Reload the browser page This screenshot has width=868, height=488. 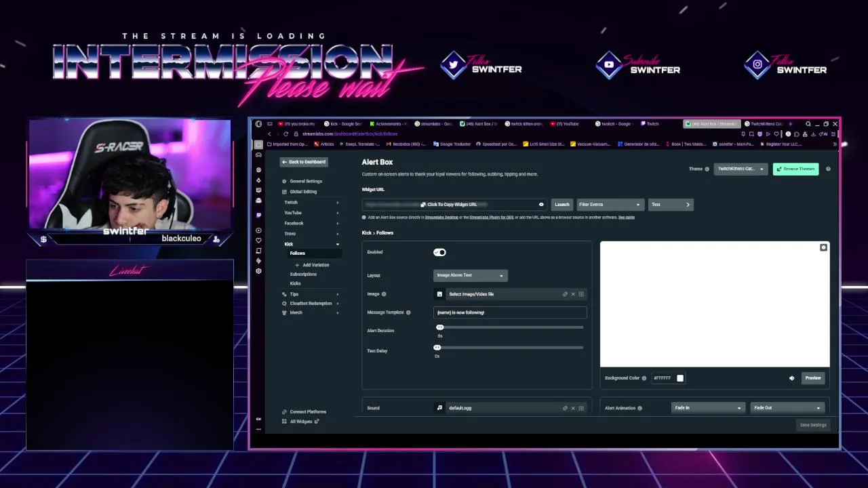pyautogui.click(x=285, y=134)
